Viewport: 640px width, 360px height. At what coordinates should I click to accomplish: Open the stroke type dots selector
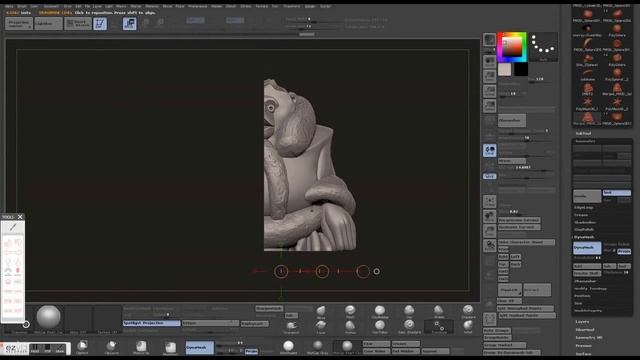pos(543,46)
